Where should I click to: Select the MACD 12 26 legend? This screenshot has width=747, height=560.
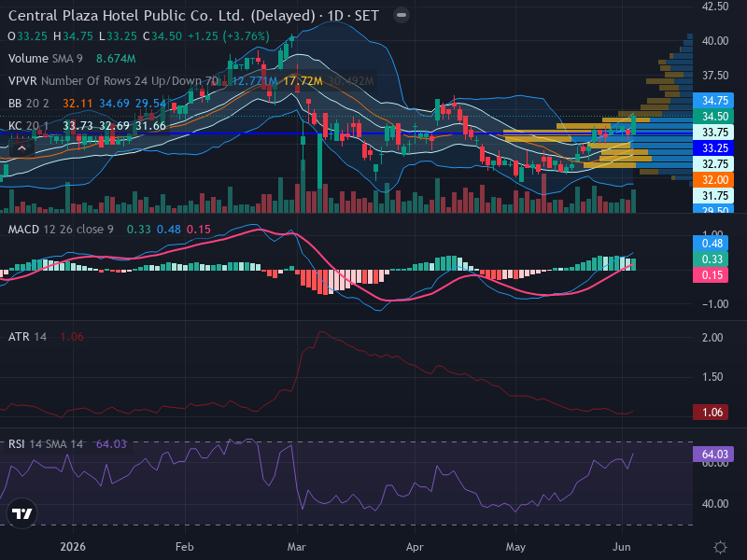click(61, 230)
